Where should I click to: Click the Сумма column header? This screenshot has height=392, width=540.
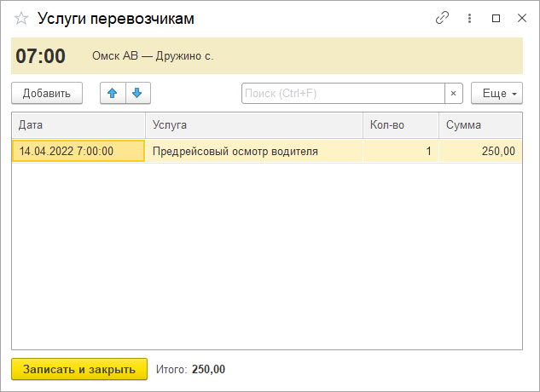point(479,125)
